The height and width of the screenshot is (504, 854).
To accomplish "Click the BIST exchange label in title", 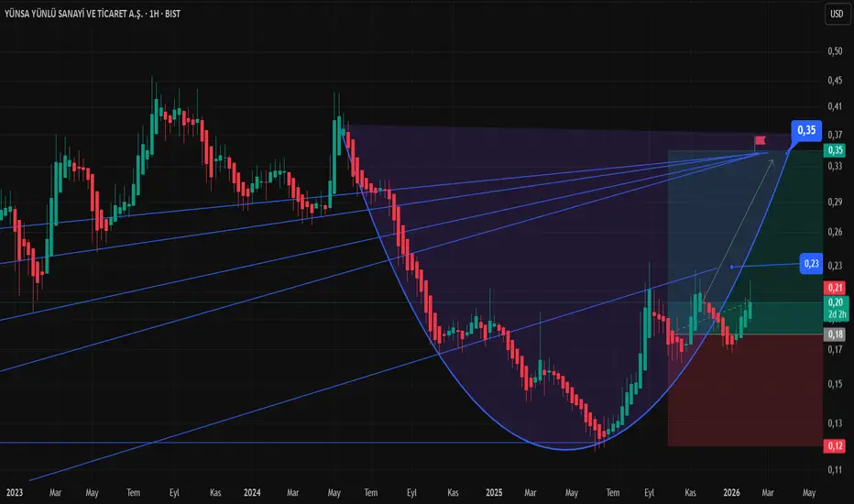I will (172, 14).
